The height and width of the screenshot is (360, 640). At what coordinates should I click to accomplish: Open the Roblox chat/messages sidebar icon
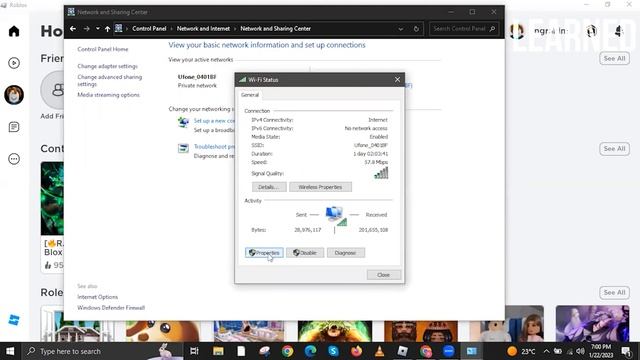coord(14,127)
